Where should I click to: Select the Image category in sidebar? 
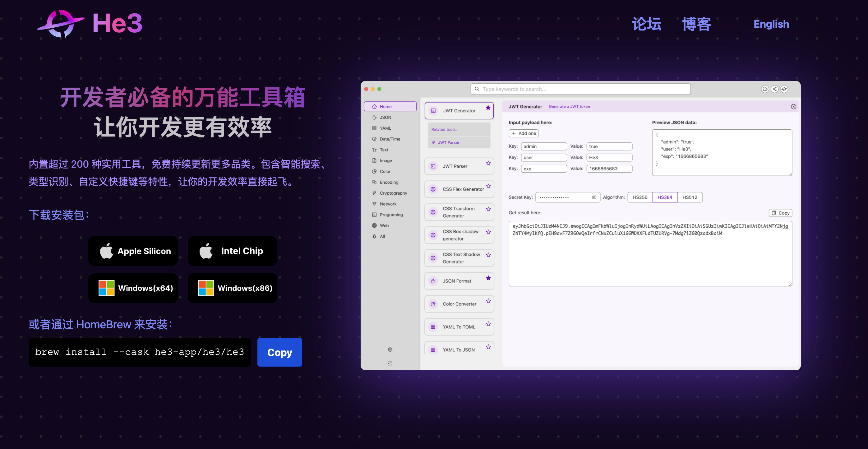pos(385,160)
